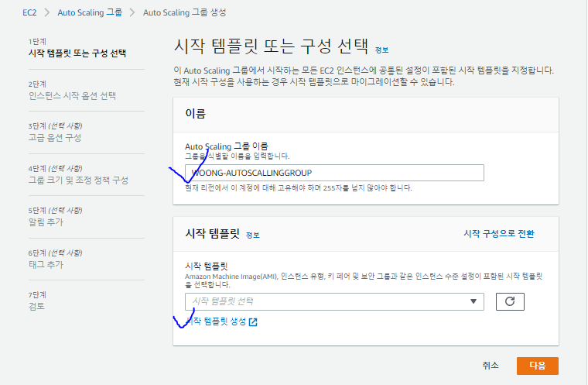Select step 5 알림 추가
This screenshot has height=385, width=588.
coord(46,222)
